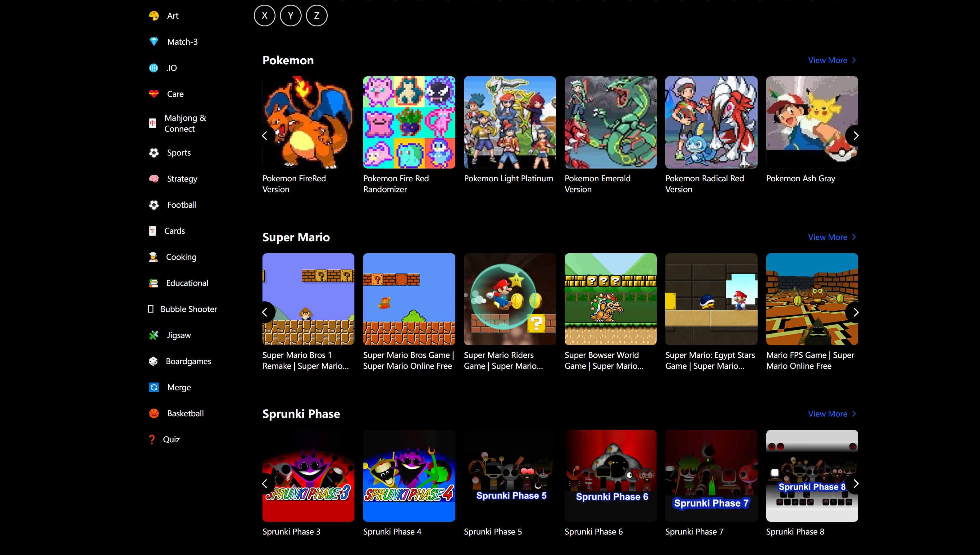
Task: Click the Mahjong & Connect tile icon
Action: tap(153, 123)
